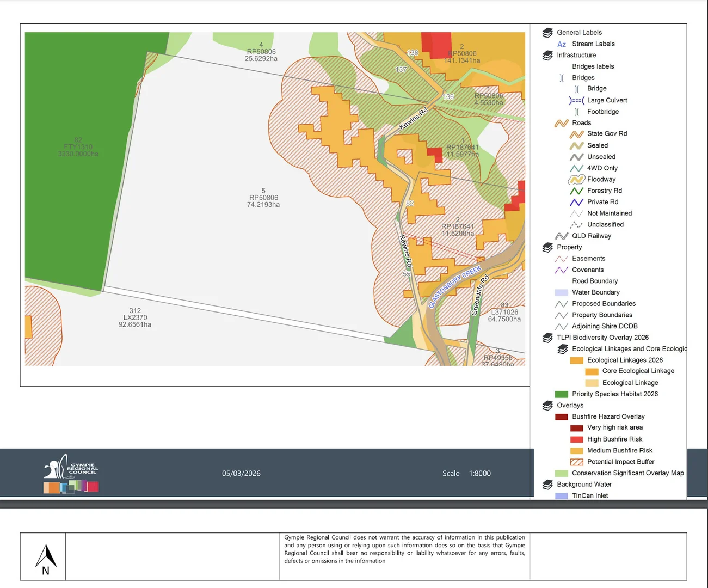Click the Potential Impact Buffer hatched swatch
This screenshot has height=588, width=708.
(x=577, y=462)
